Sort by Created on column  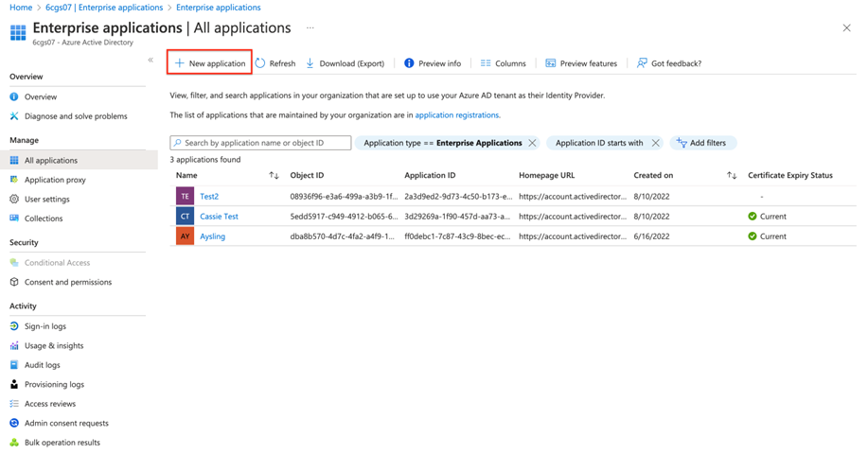click(x=732, y=176)
